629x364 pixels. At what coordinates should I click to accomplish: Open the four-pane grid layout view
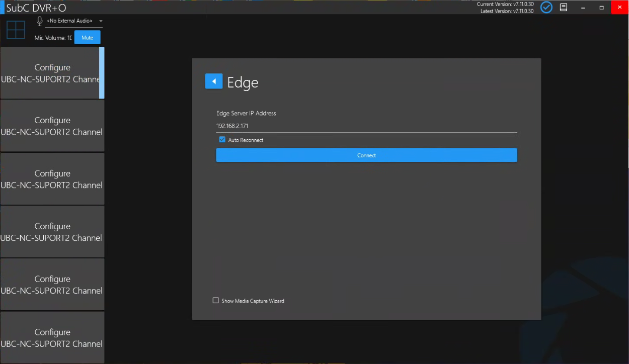click(x=16, y=30)
